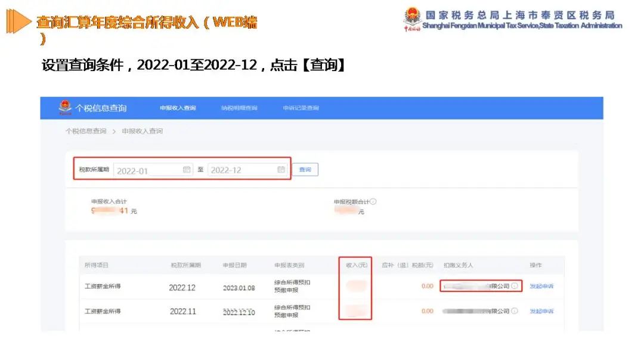Click 综合所得预扣预缴申报 in 2022.11 row
Image resolution: width=644 pixels, height=363 pixels.
pyautogui.click(x=292, y=311)
